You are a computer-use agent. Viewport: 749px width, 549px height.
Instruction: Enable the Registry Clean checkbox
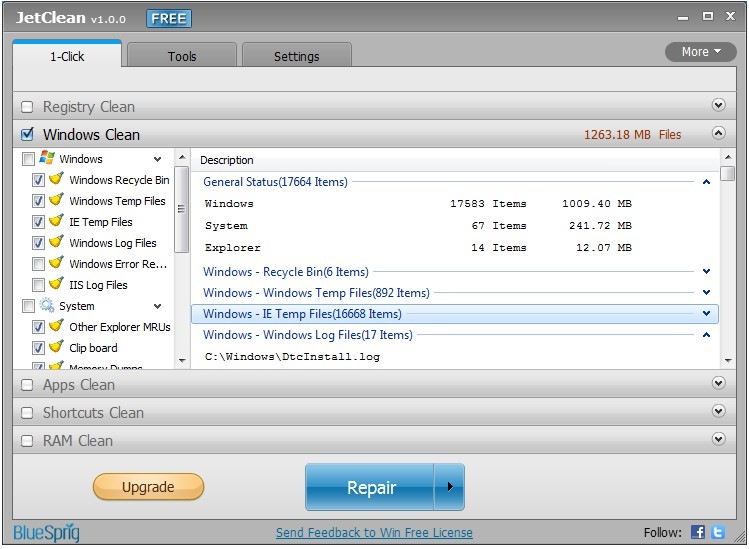27,107
